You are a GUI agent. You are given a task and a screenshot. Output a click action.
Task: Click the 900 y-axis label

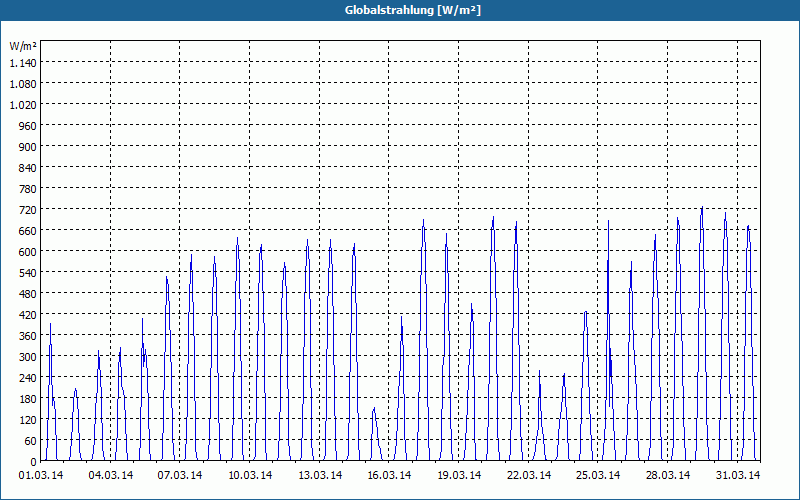[x=28, y=147]
